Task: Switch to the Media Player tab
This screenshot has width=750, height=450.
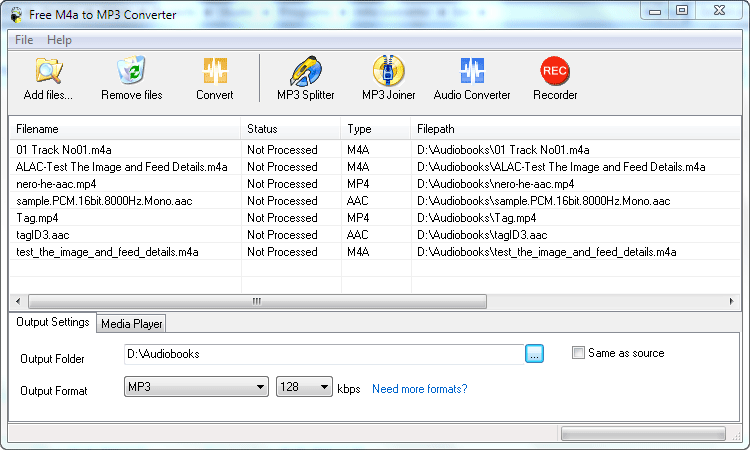Action: [132, 323]
